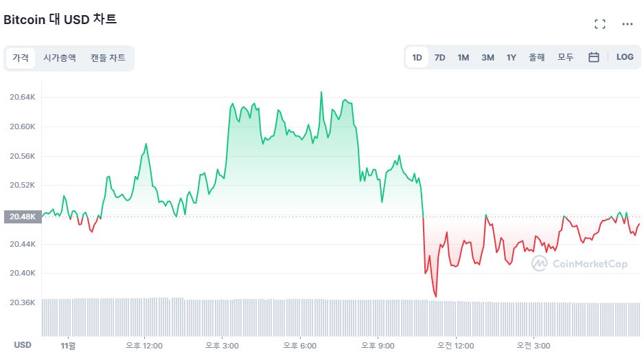Click the Bitcoin 대 USD 차트 title
The image size is (644, 354).
point(60,19)
